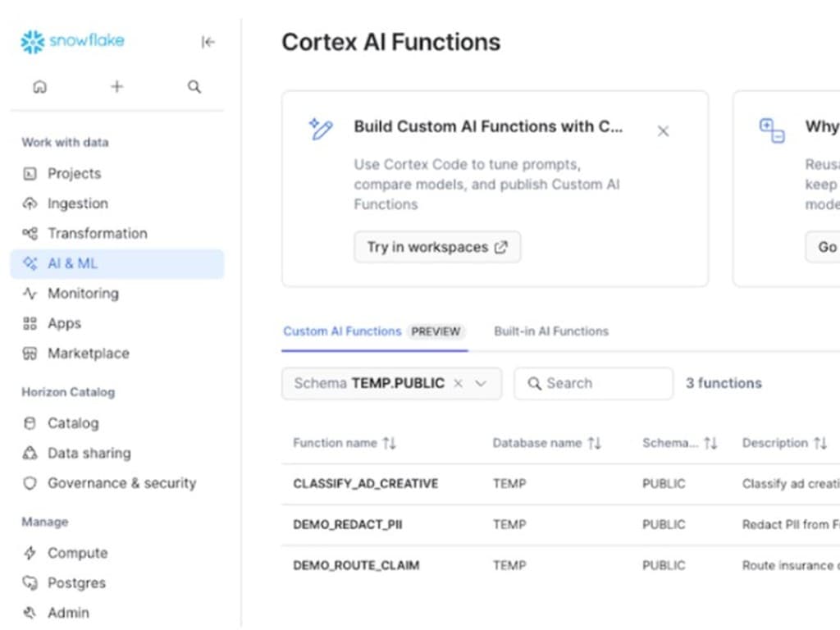Click PUBLIC schema cell for DEMO_REDACT_PII
840x630 pixels.
coord(664,524)
